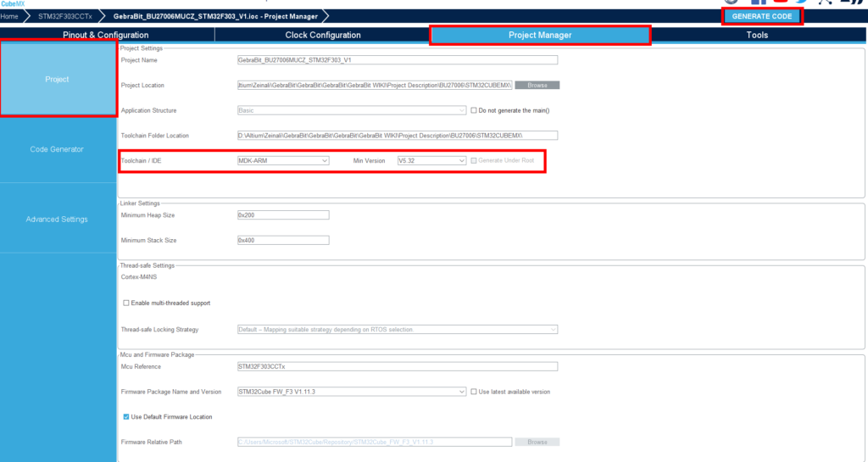Click the Project Location path field

click(375, 86)
